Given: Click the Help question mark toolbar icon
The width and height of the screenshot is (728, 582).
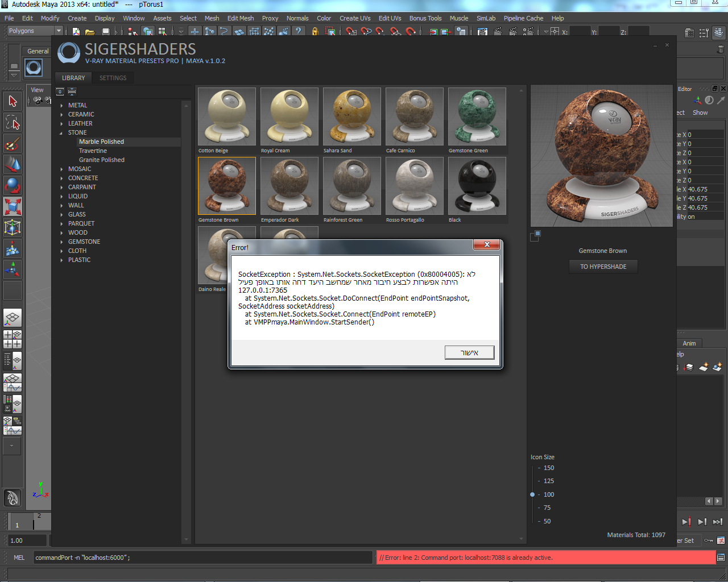Looking at the screenshot, I should [298, 32].
